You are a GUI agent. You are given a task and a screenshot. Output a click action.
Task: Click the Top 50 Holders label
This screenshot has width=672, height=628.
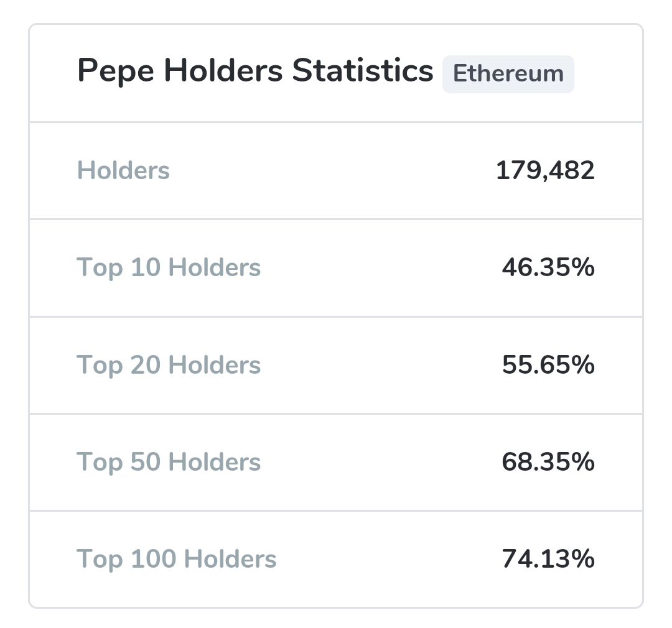point(169,462)
